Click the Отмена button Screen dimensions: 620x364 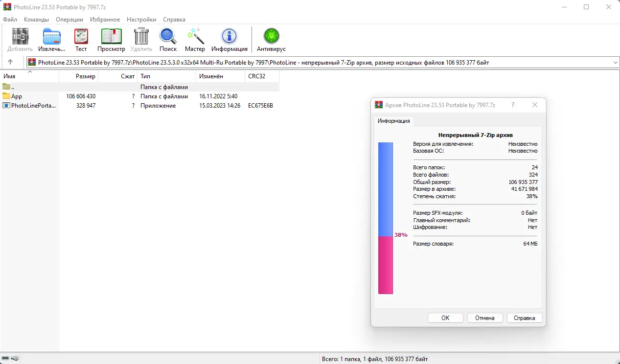tap(485, 318)
